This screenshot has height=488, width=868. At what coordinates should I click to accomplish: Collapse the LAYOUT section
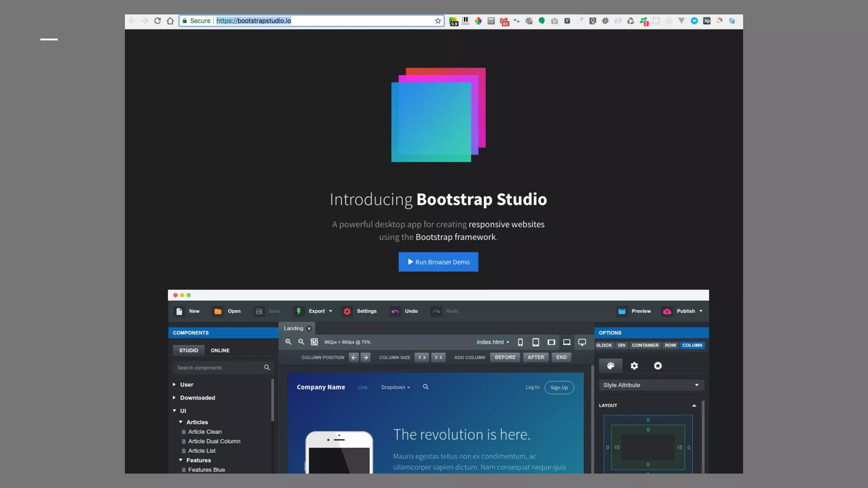[x=694, y=406]
